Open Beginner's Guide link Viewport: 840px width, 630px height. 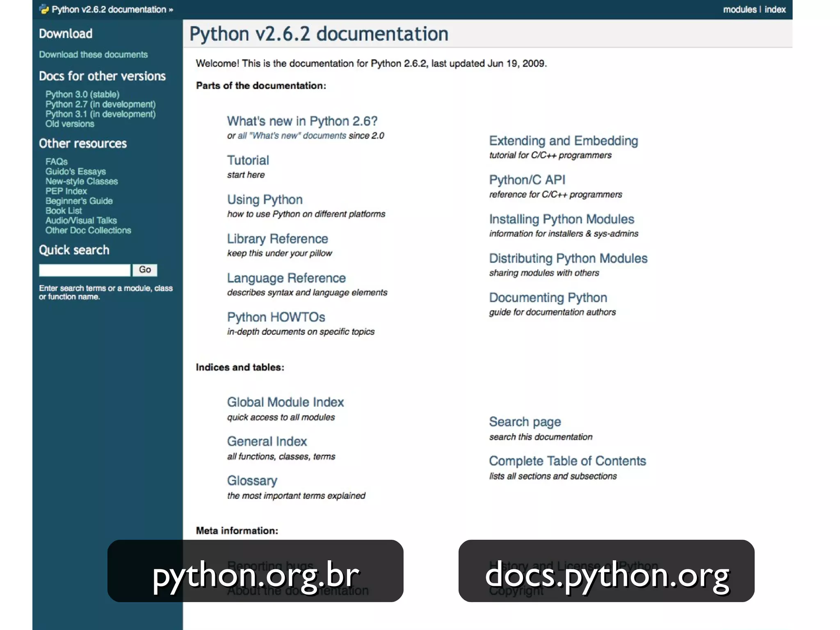tap(79, 201)
